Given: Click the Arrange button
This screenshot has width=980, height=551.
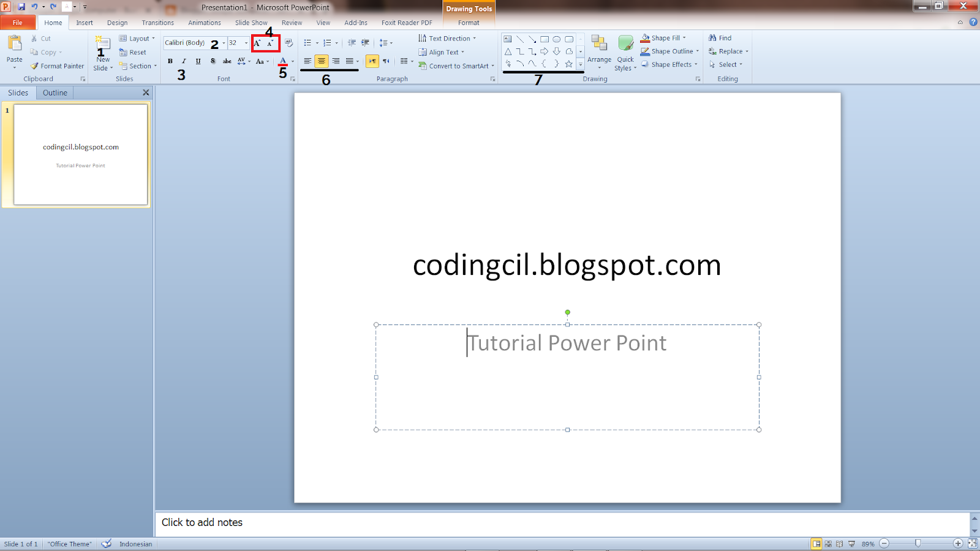Looking at the screenshot, I should (599, 51).
